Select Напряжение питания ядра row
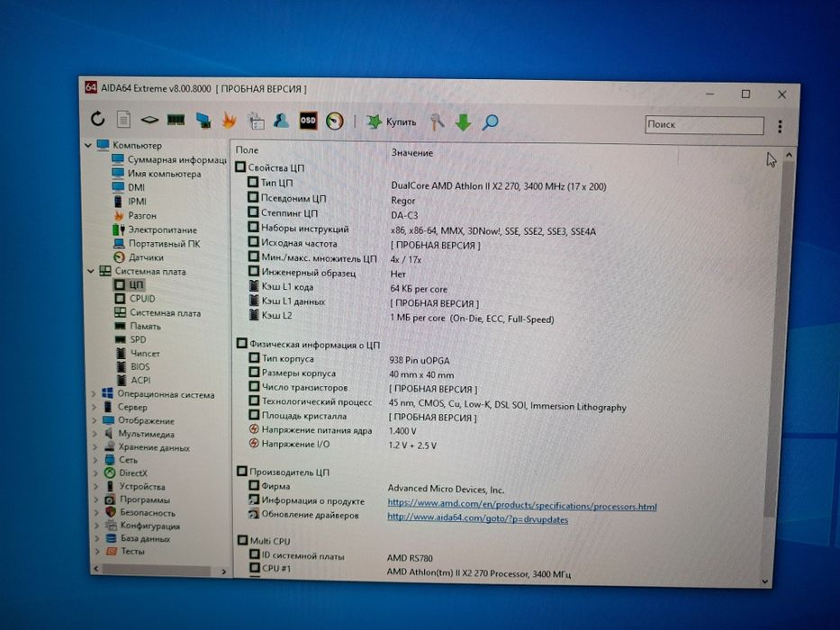 [333, 430]
